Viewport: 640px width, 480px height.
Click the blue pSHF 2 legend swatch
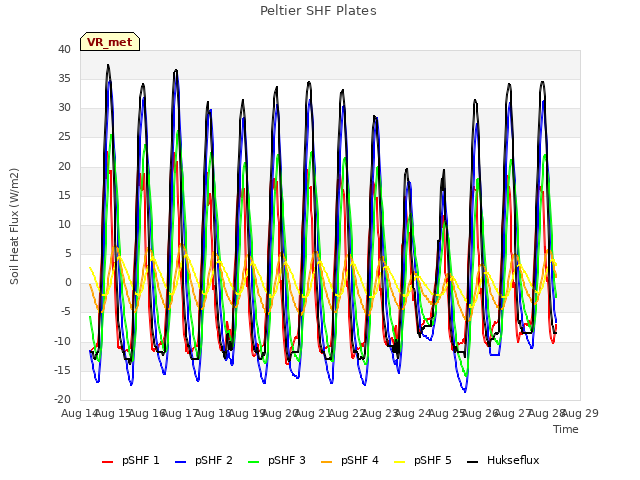[180, 462]
